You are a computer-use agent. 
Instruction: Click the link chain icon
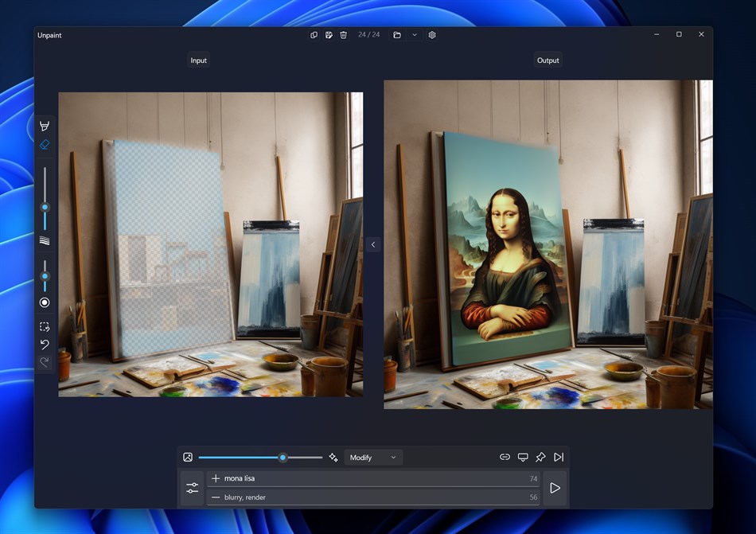[x=505, y=457]
